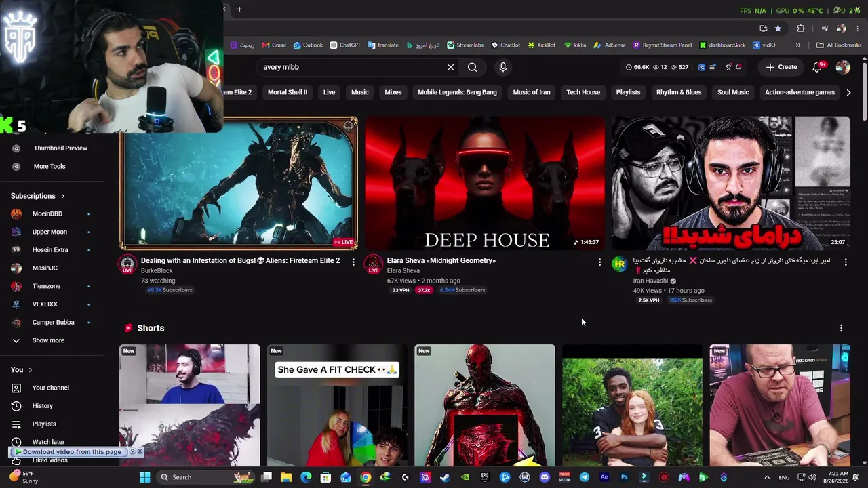Filter by the Mortal Shell II chip
The width and height of the screenshot is (868, 488).
(x=288, y=92)
